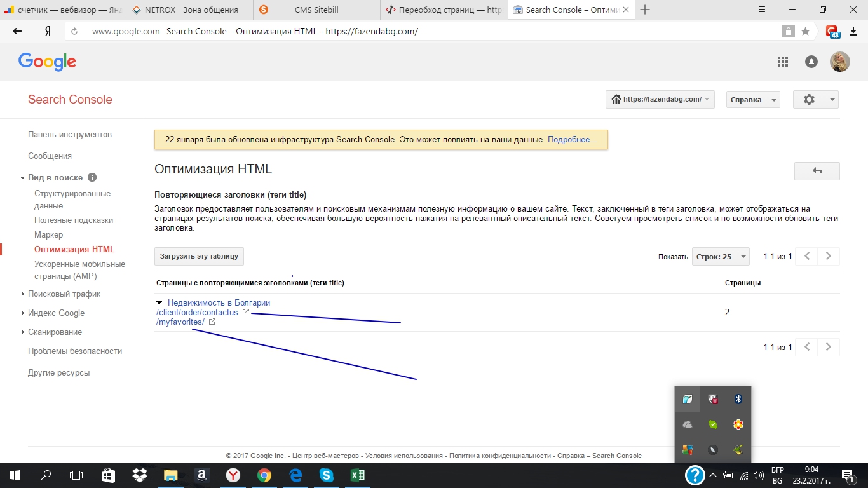Image resolution: width=868 pixels, height=488 pixels.
Task: Open new browser tab with plus
Action: point(646,10)
